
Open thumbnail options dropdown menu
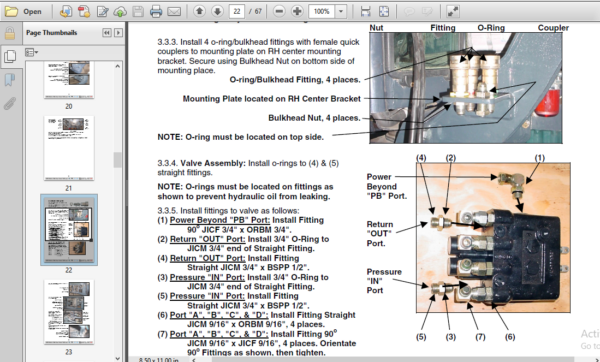pos(31,52)
